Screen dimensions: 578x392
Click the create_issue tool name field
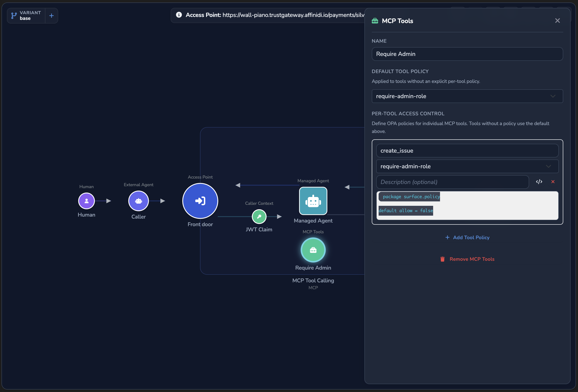pos(467,151)
